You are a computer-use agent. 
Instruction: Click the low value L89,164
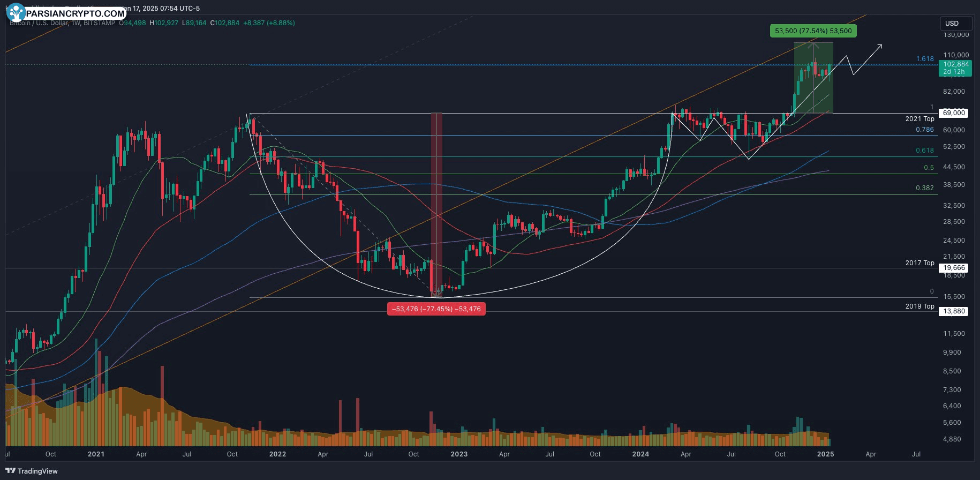(x=194, y=23)
